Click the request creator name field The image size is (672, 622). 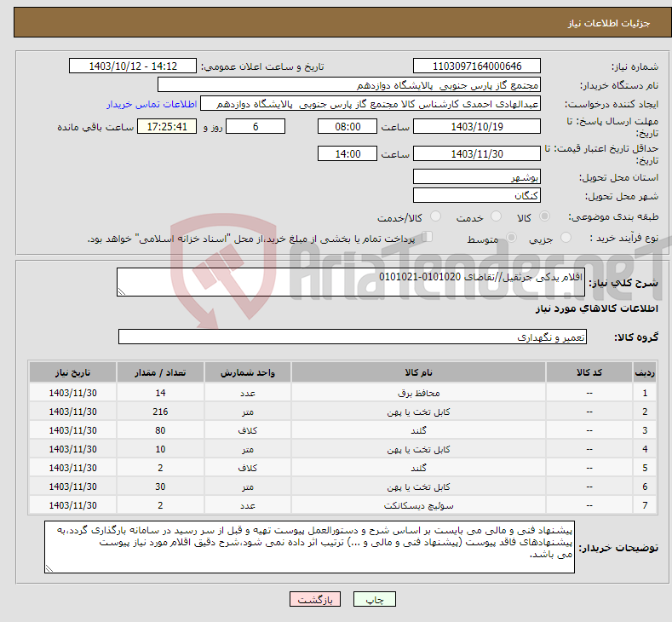tap(370, 104)
